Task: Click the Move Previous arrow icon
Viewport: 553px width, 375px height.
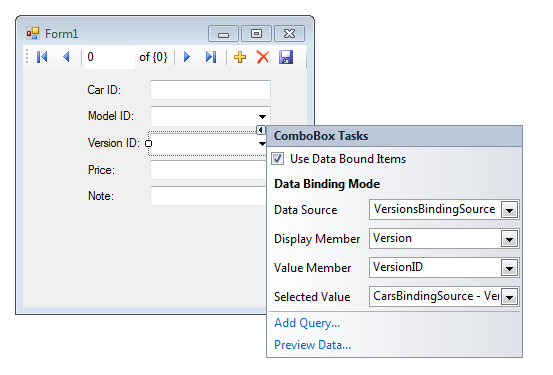Action: coord(66,57)
